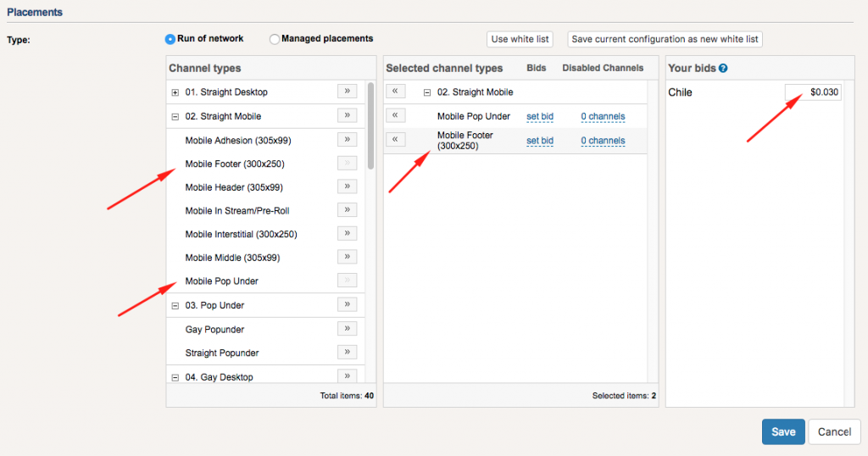This screenshot has height=456, width=868.
Task: Collapse 02. Straight Mobile in the Channel types list
Action: point(175,116)
